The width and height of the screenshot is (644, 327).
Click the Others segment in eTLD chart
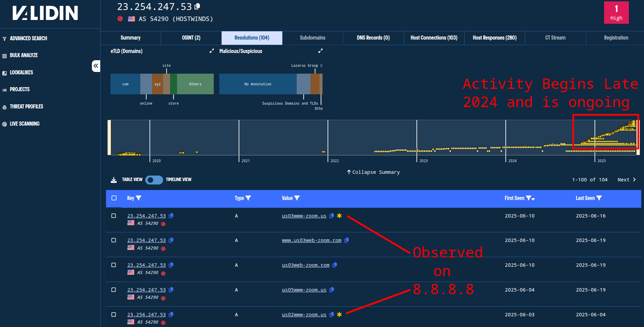(x=195, y=84)
